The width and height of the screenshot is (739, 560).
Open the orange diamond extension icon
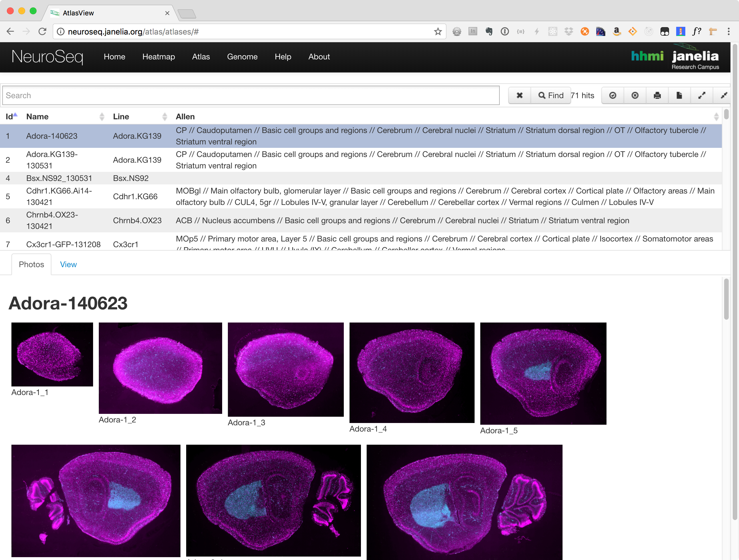[x=632, y=31]
